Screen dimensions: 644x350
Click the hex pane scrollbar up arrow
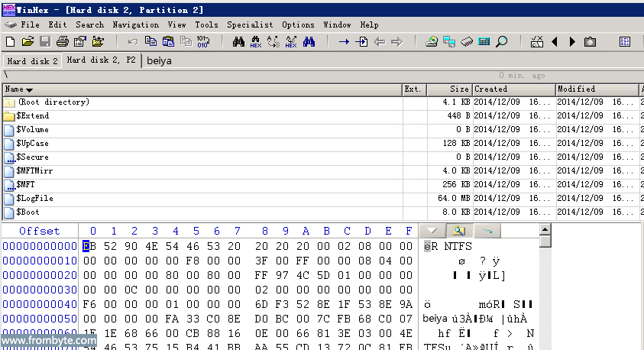coord(545,230)
